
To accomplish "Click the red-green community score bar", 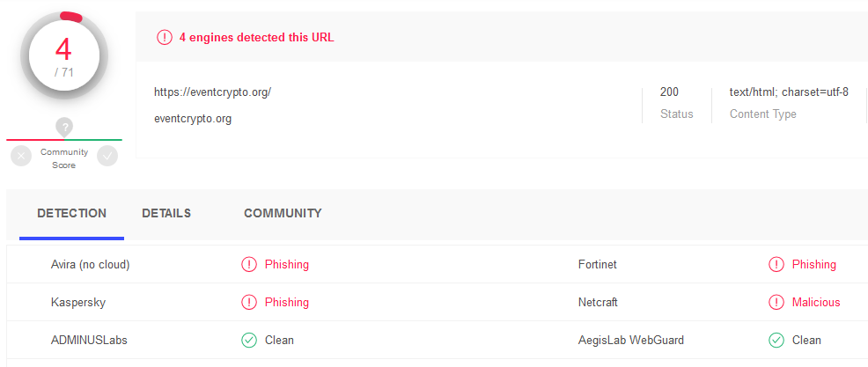I will click(64, 139).
